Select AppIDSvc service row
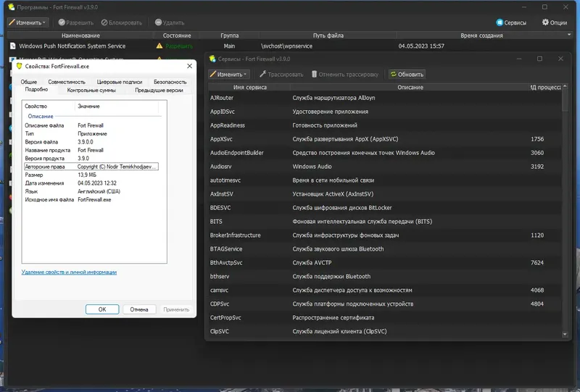 385,112
